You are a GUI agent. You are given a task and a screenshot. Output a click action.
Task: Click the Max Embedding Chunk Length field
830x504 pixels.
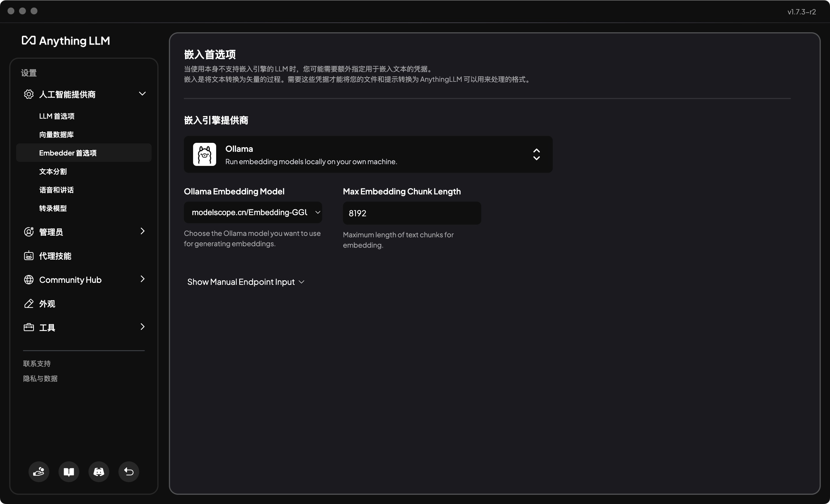tap(412, 213)
